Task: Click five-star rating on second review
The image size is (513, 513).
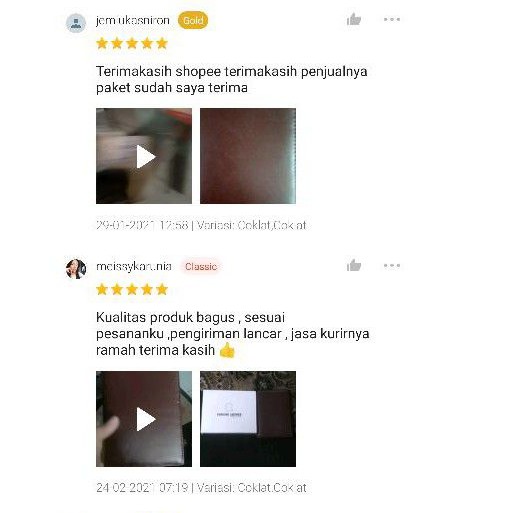Action: pyautogui.click(x=132, y=289)
